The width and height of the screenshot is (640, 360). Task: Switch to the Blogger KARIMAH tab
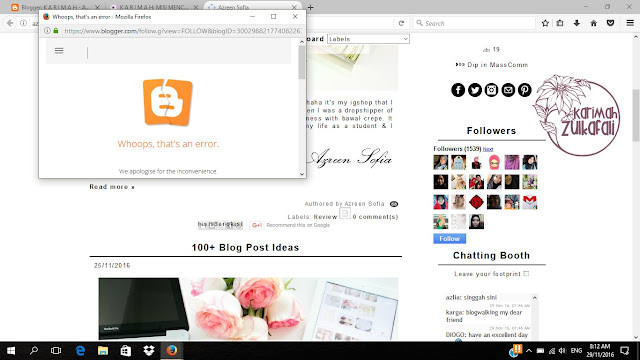pos(57,7)
